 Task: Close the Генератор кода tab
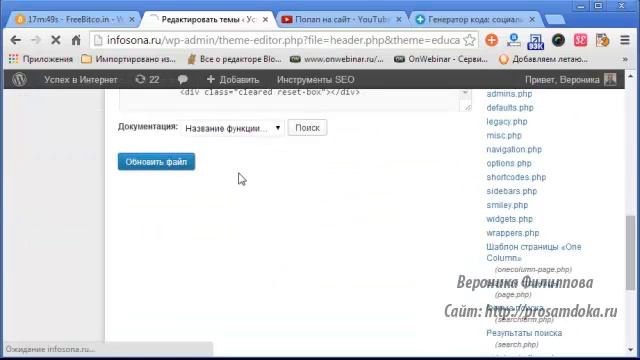point(532,19)
